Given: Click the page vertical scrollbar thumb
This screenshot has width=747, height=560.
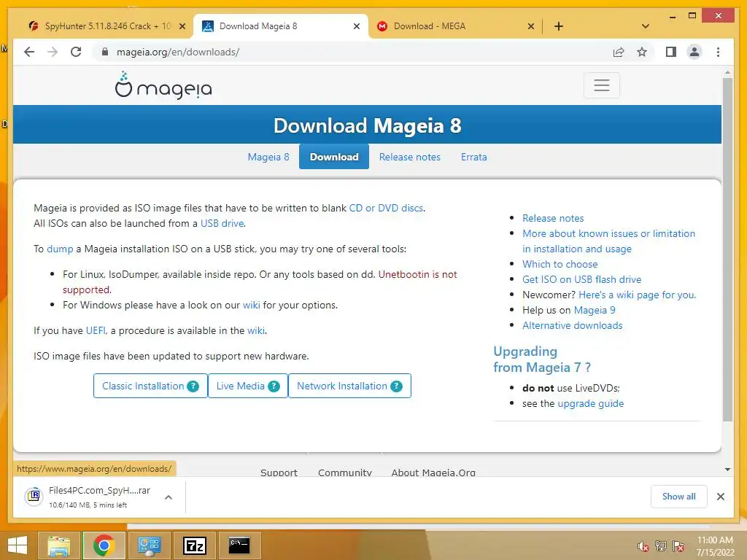Looking at the screenshot, I should [x=727, y=249].
